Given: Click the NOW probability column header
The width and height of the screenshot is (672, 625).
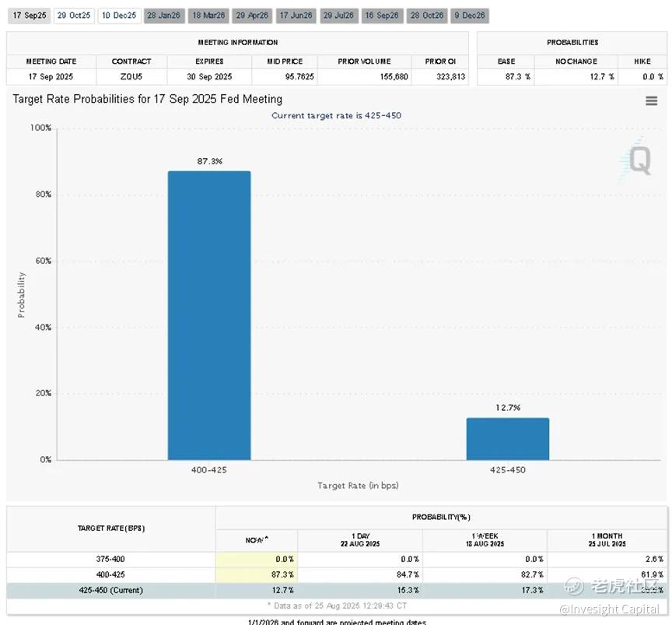Looking at the screenshot, I should pyautogui.click(x=257, y=540).
